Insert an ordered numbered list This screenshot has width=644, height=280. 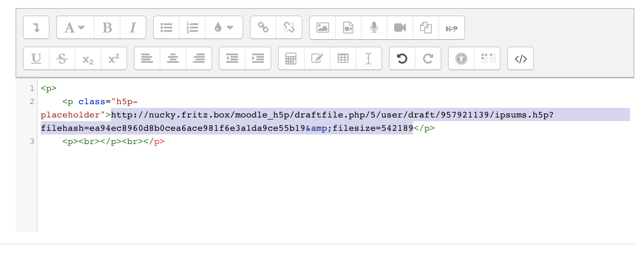[192, 28]
